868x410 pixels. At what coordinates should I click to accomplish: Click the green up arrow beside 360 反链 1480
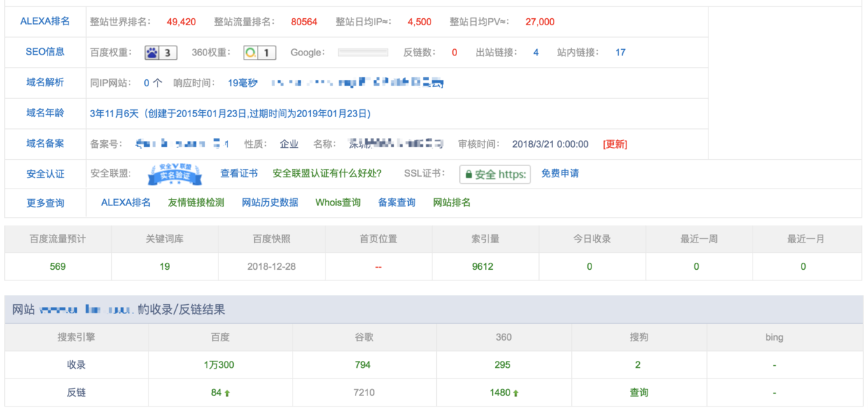coord(514,392)
